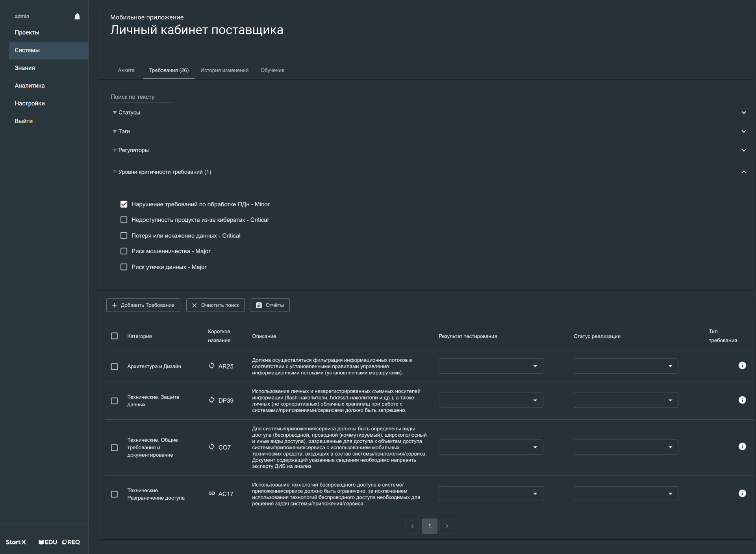Tick the select-all checkbox in table header
The width and height of the screenshot is (756, 554).
(114, 336)
